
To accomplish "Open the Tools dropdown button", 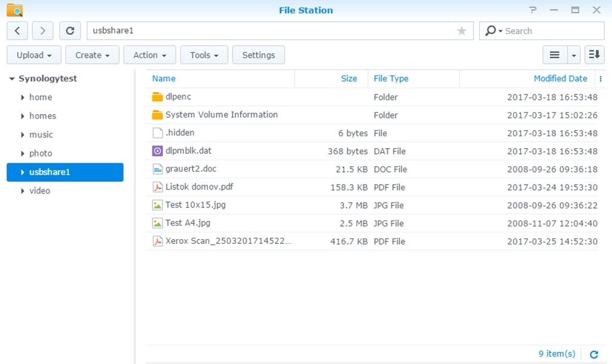I will click(x=204, y=55).
